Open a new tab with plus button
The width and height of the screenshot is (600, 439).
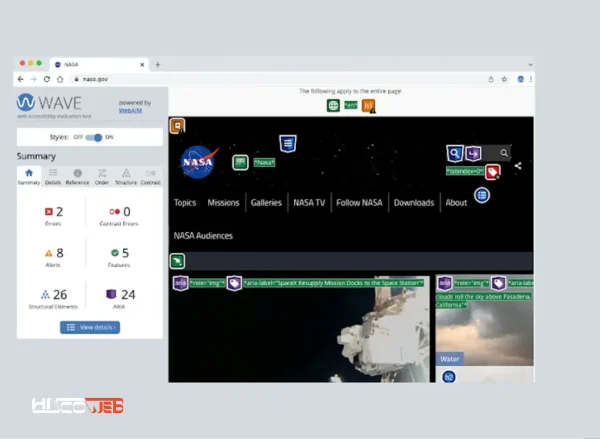coord(158,65)
